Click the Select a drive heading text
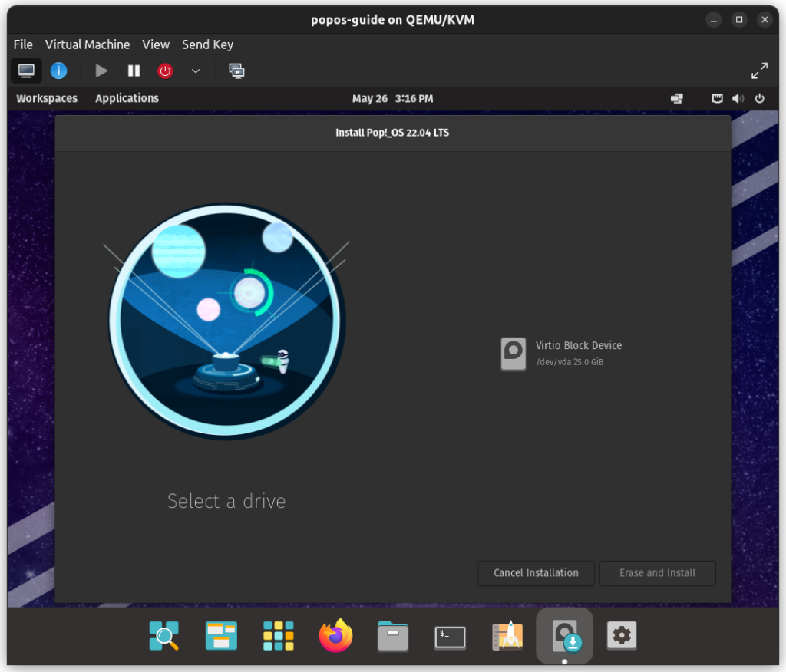Viewport: 786px width, 672px height. (x=226, y=501)
